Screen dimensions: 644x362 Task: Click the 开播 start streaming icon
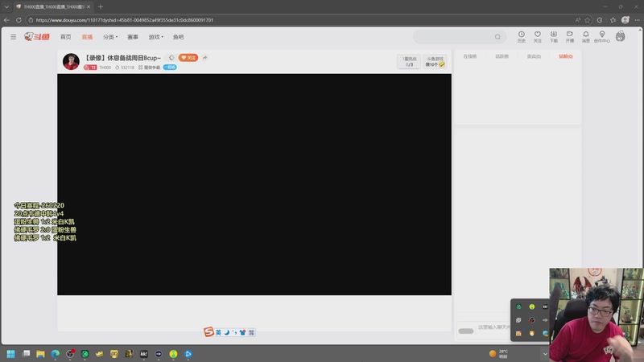570,36
